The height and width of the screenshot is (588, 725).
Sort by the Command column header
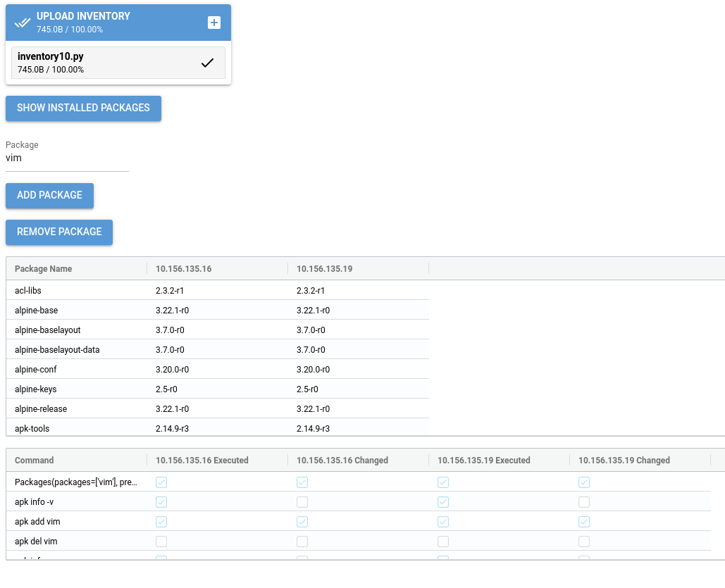(35, 461)
